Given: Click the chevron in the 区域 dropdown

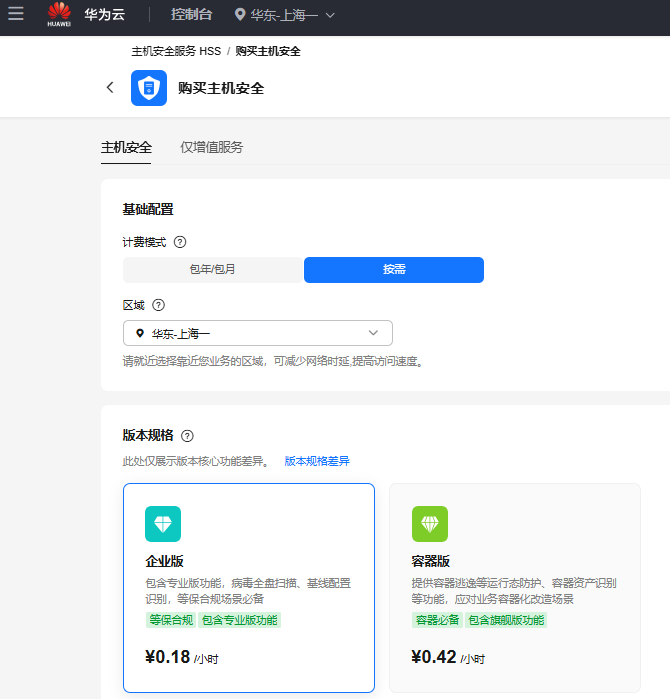Looking at the screenshot, I should (x=374, y=333).
